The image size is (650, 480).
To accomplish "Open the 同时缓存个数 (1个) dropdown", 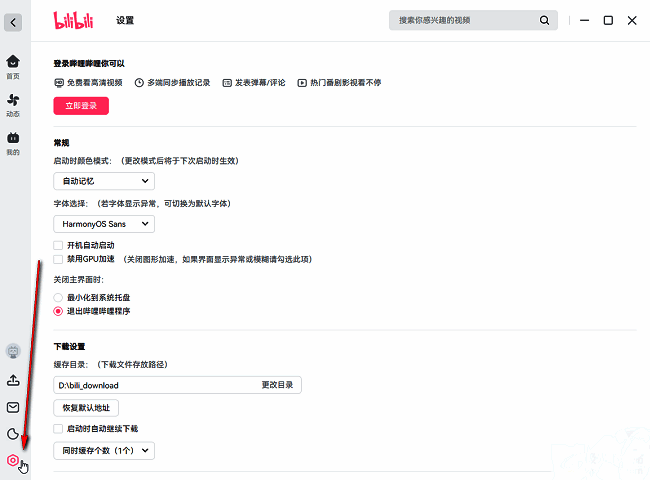I will point(104,451).
